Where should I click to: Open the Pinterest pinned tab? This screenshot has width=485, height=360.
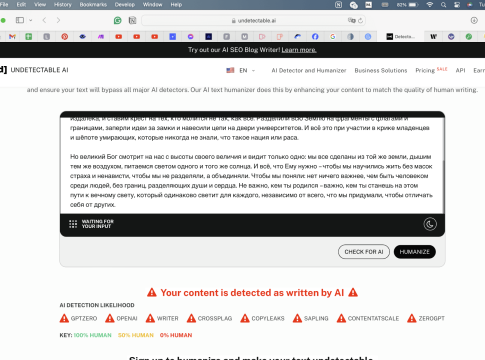(65, 37)
